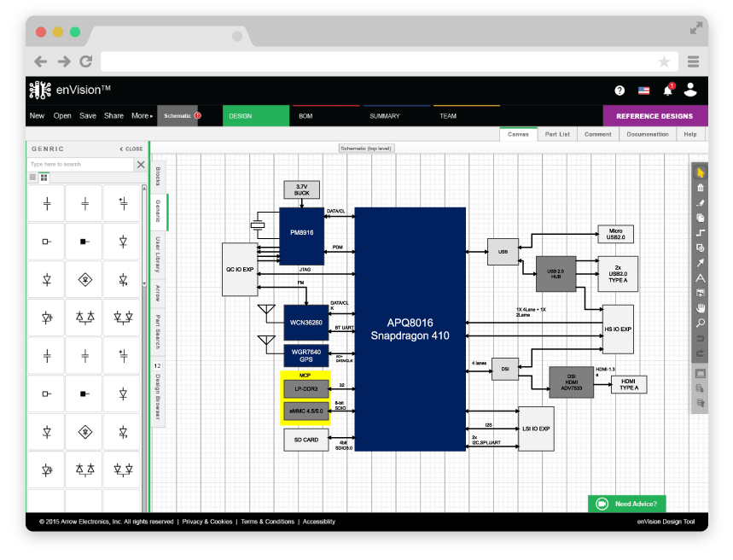Open Privacy & Cookies link
Image resolution: width=733 pixels, height=560 pixels.
tap(207, 522)
